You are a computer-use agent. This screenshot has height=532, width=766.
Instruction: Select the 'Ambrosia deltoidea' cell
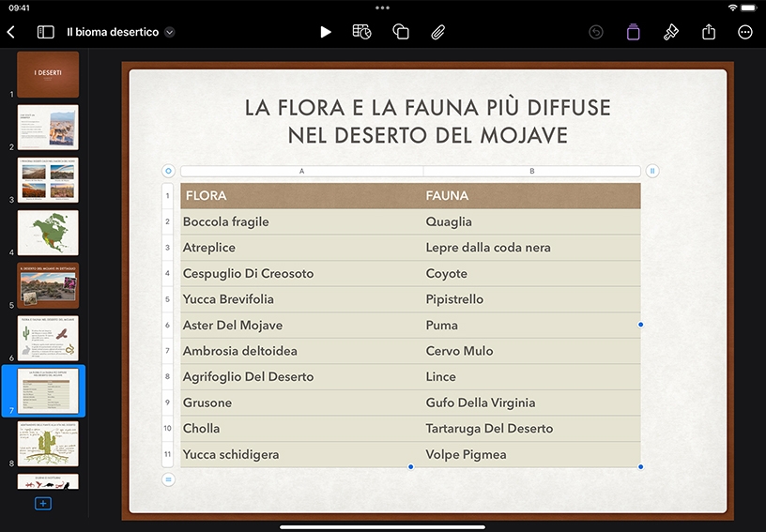[x=302, y=351]
